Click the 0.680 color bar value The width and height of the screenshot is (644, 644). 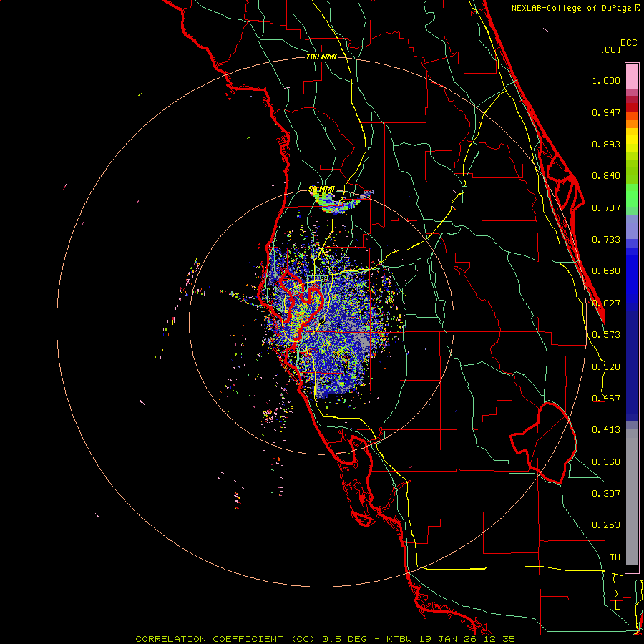606,271
